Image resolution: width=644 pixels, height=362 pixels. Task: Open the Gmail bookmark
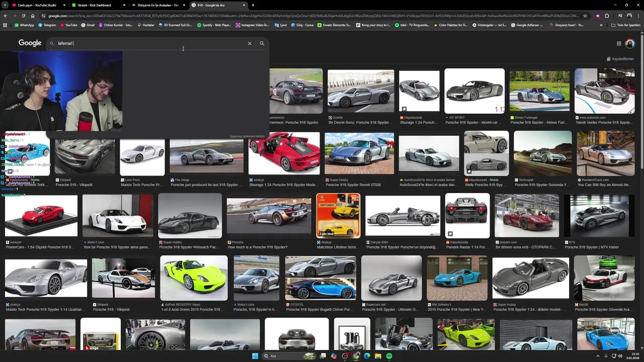click(x=88, y=25)
